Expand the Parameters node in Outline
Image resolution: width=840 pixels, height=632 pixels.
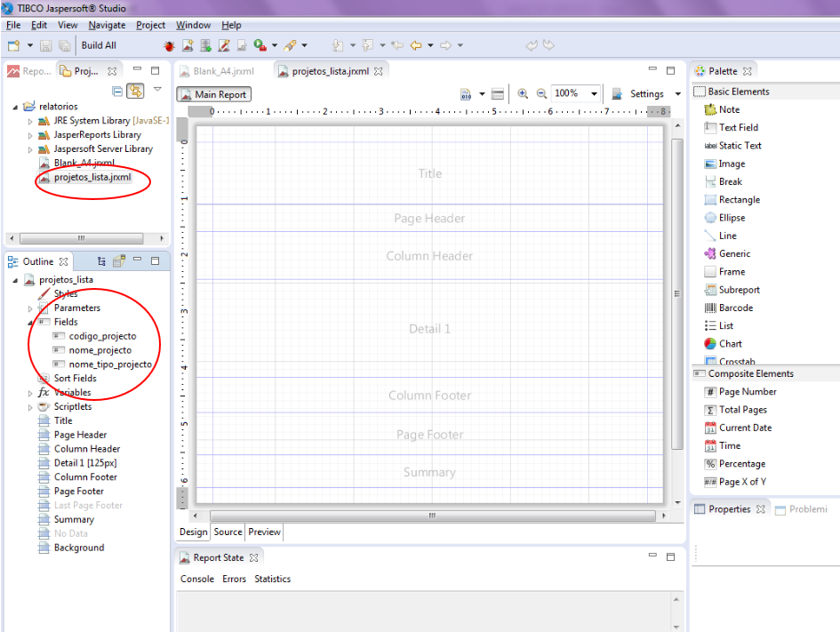coord(30,308)
